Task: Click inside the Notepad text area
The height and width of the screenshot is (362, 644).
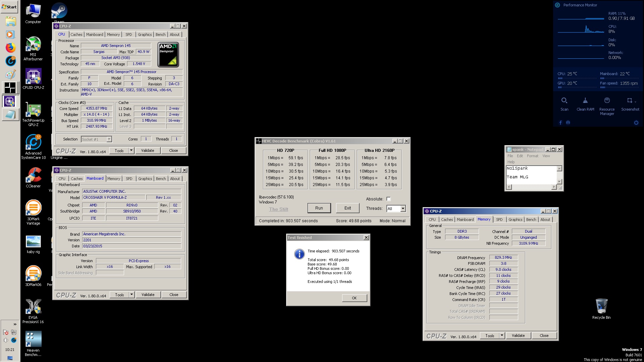Action: (531, 175)
